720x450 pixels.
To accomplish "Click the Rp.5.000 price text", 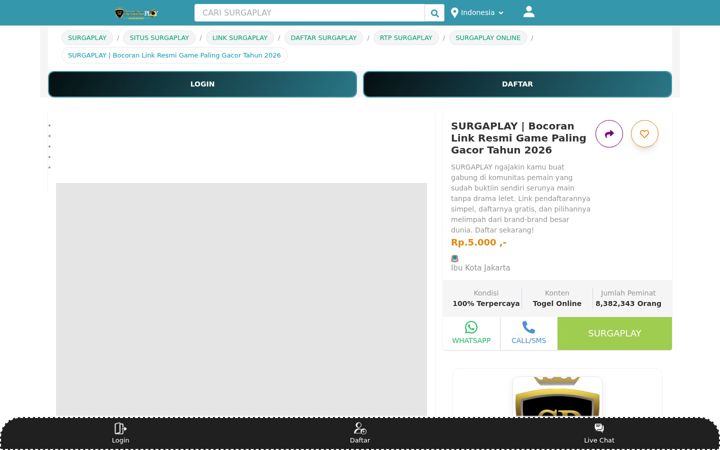I will [478, 242].
